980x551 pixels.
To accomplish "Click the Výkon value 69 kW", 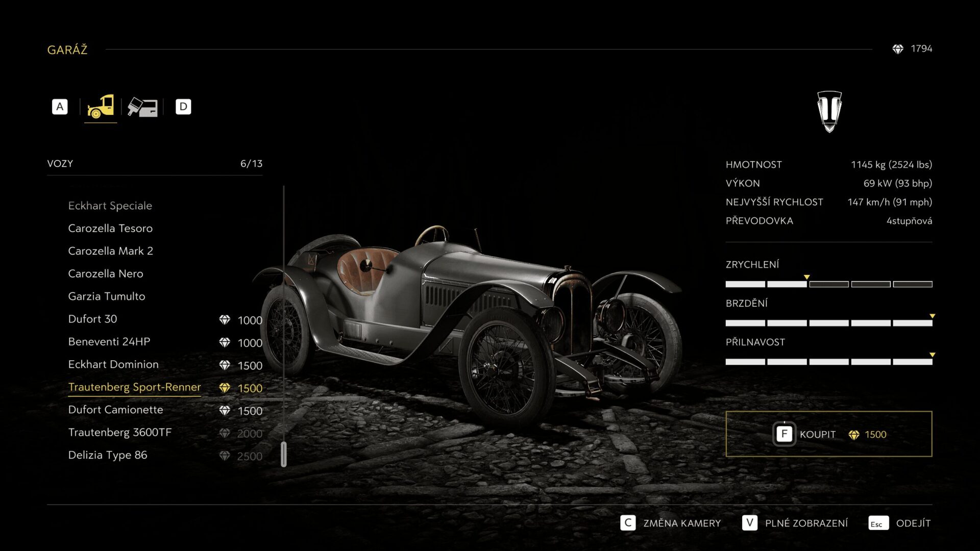I will [x=898, y=183].
